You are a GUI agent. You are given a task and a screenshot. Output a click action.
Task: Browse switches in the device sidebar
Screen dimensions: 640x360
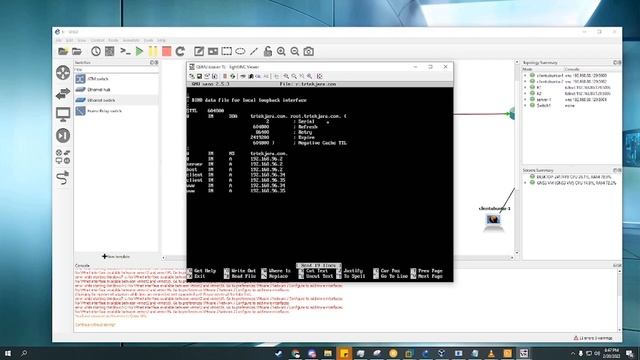click(63, 94)
